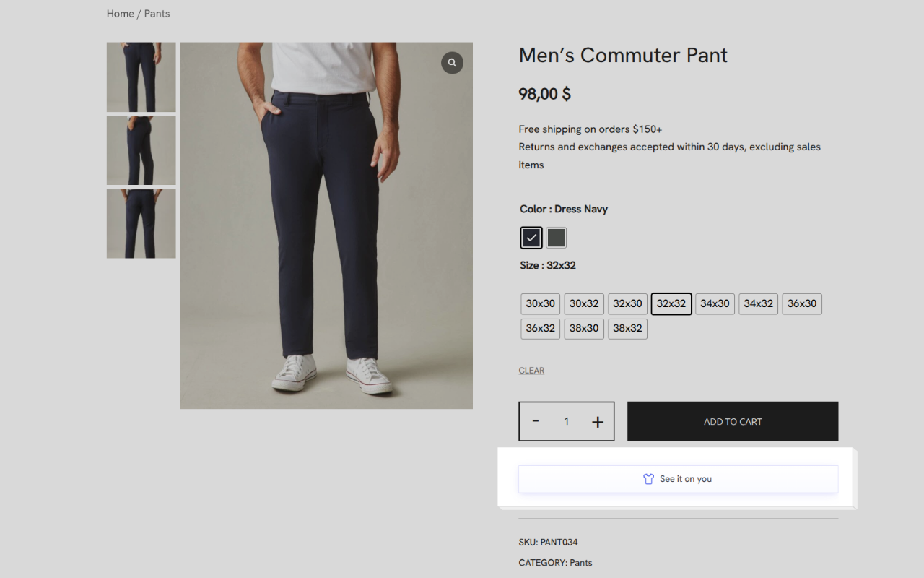Select the Dress Navy color swatch

[x=531, y=238]
